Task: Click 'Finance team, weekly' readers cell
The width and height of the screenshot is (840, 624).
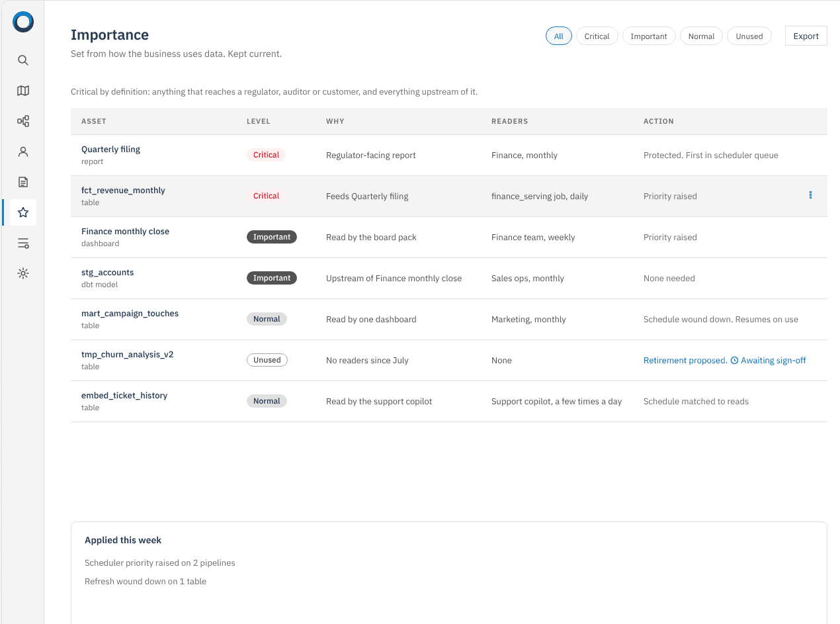Action: tap(533, 238)
